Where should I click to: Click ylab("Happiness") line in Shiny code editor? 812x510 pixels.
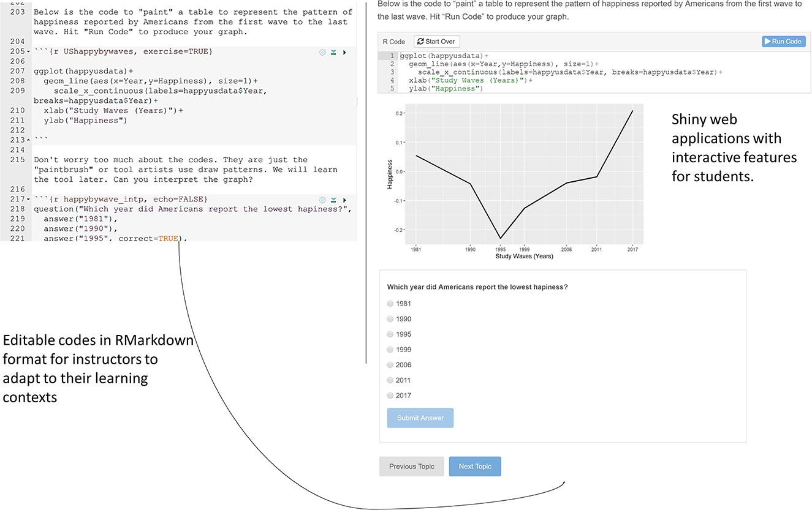click(446, 89)
